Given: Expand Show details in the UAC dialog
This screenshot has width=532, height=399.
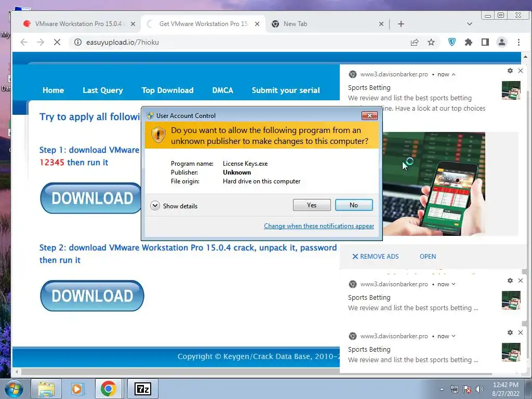Looking at the screenshot, I should (x=174, y=206).
